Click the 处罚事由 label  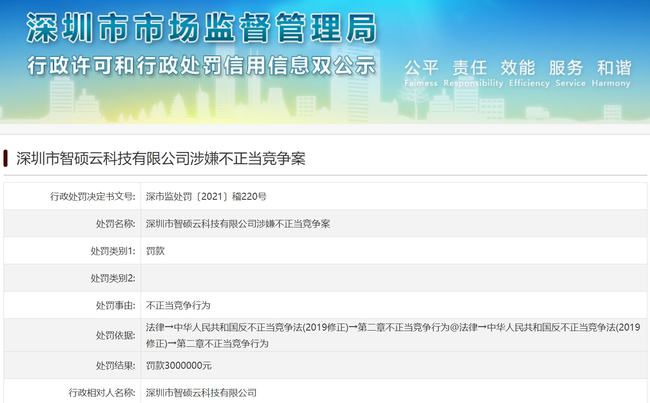click(x=115, y=306)
